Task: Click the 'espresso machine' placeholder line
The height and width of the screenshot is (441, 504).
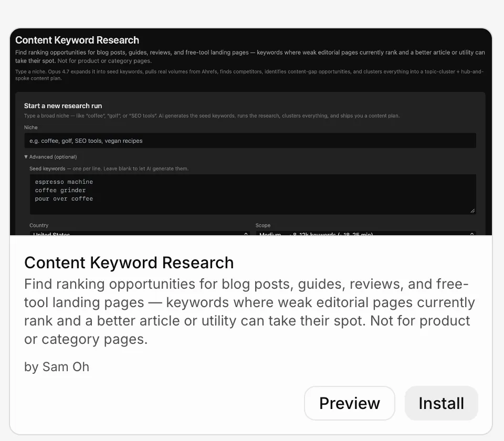Action: (x=64, y=182)
